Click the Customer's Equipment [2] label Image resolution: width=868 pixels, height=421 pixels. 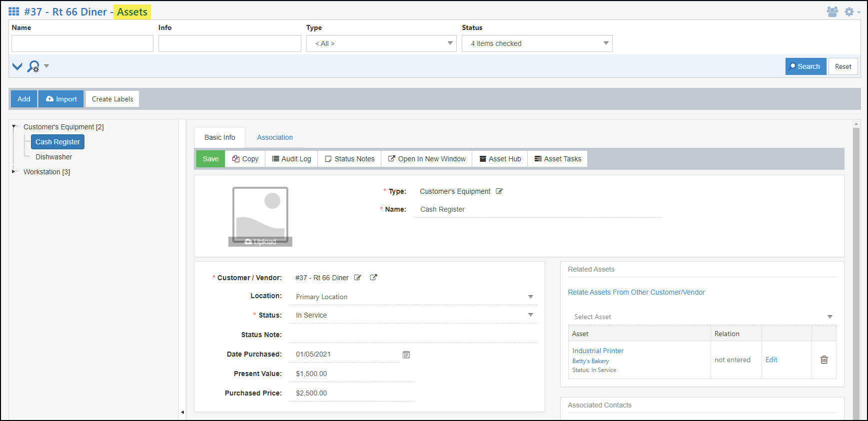(x=63, y=127)
